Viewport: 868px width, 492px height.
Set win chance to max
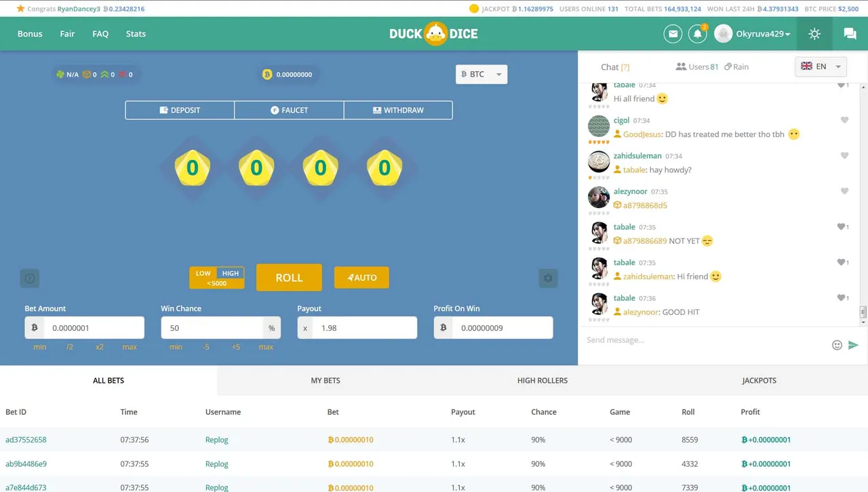pyautogui.click(x=266, y=347)
